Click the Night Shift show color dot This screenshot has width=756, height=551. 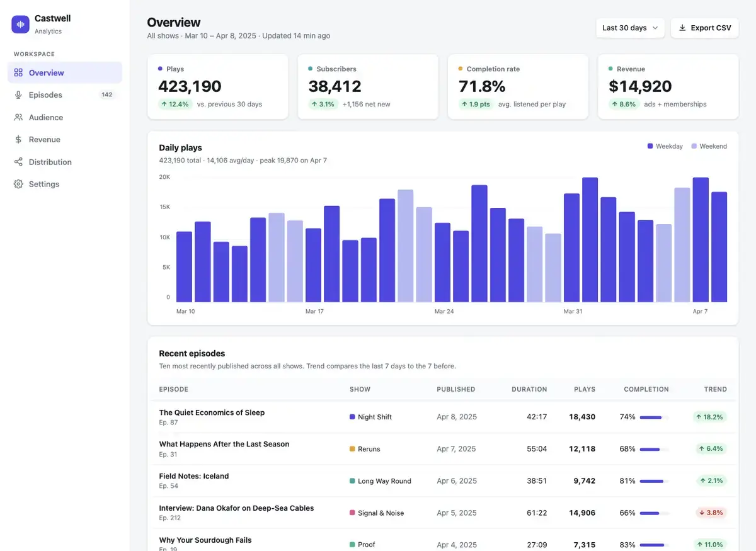click(352, 417)
